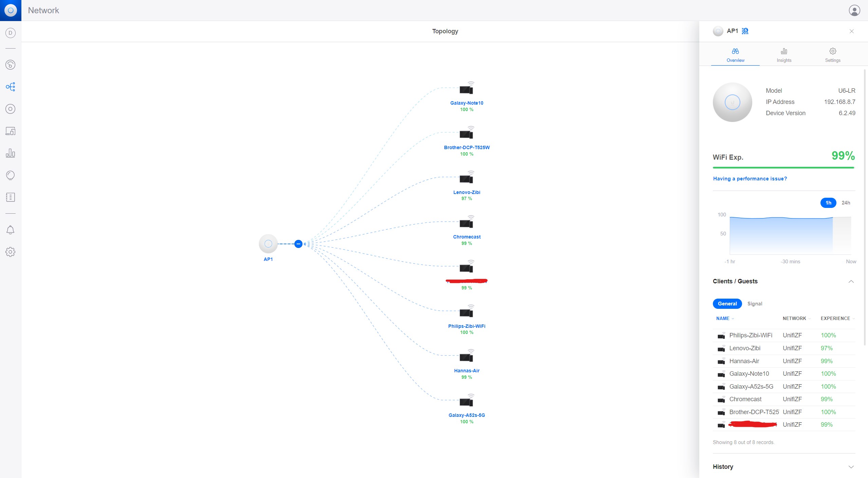
Task: Switch to the Insights tab
Action: tap(784, 55)
